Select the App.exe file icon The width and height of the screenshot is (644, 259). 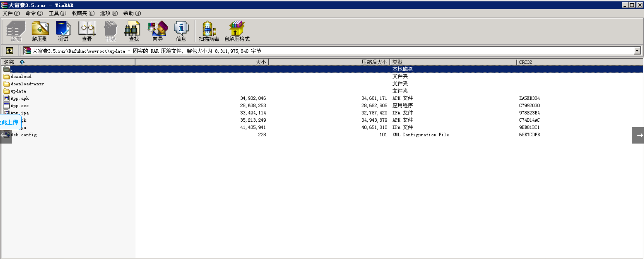click(x=7, y=106)
